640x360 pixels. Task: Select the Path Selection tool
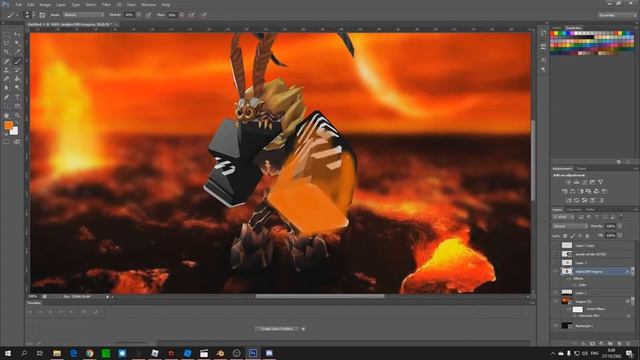click(7, 106)
